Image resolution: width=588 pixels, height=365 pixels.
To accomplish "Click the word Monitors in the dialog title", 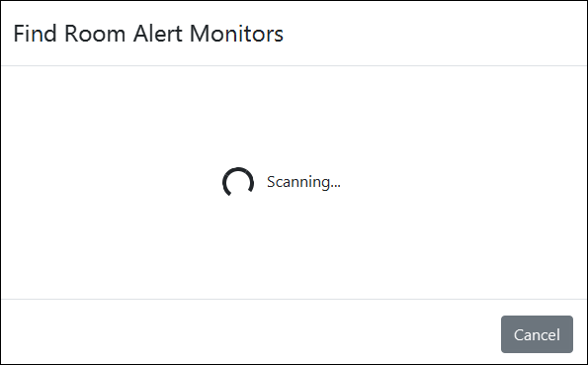I will point(236,34).
